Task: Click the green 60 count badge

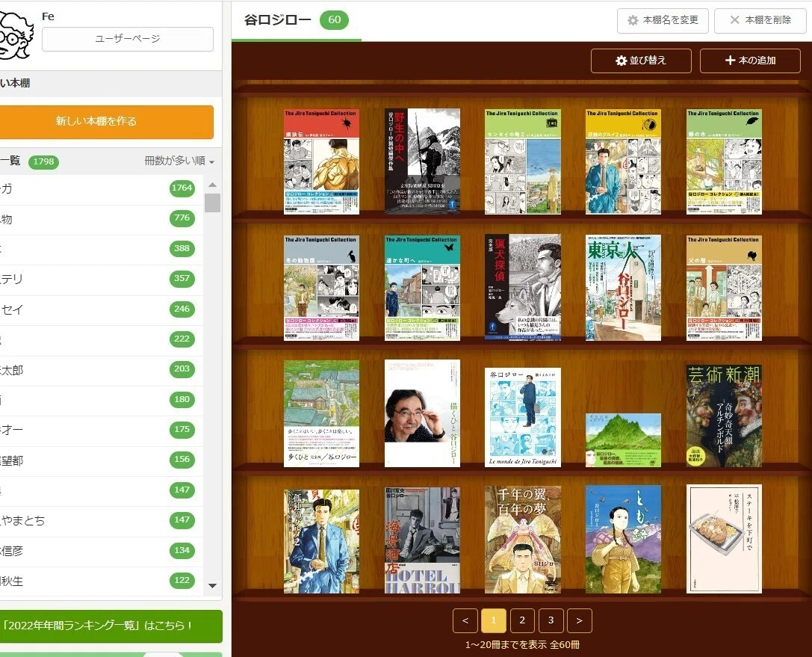Action: [x=334, y=19]
